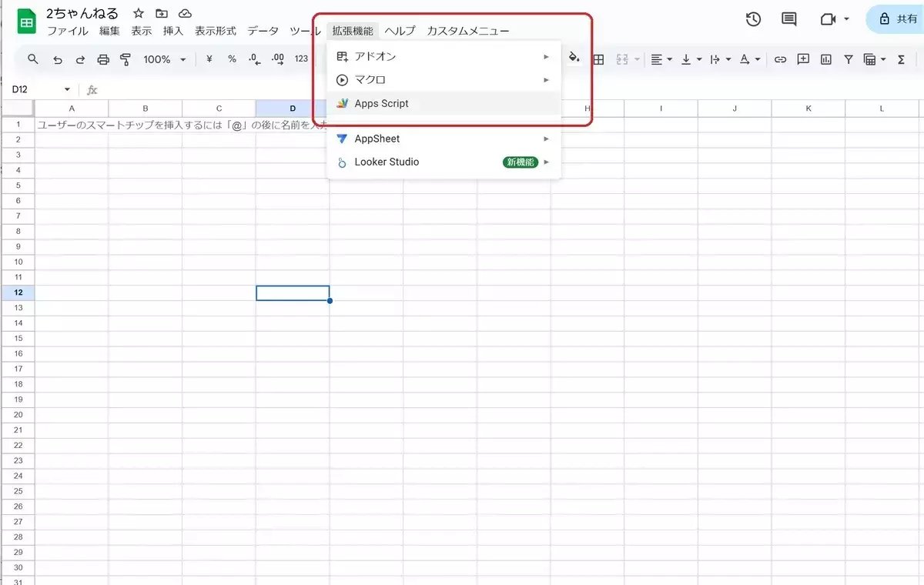This screenshot has height=585, width=924.
Task: Click the merge cells icon
Action: coord(622,59)
